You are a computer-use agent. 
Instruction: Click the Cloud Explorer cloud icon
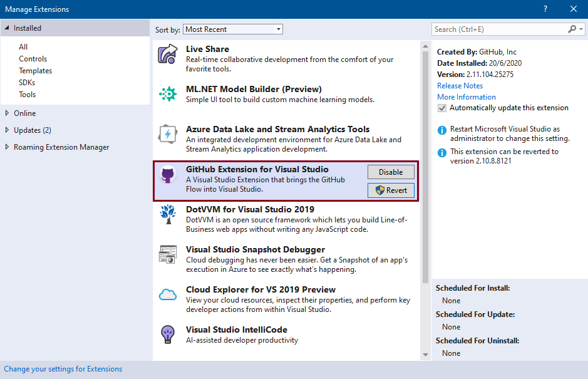click(x=167, y=294)
